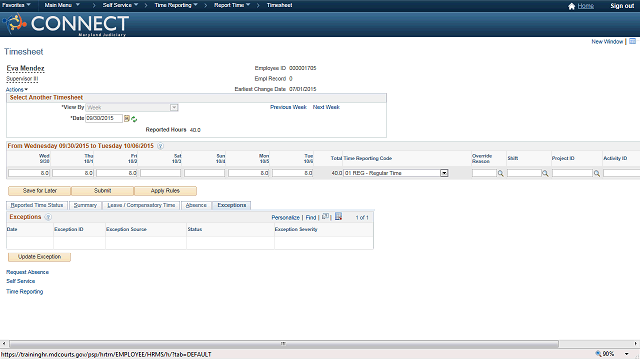This screenshot has width=640, height=360.
Task: Click the Request Absence link
Action: [27, 272]
